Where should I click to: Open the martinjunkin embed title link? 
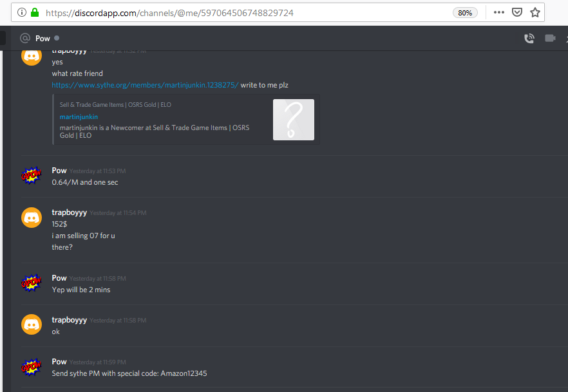point(79,117)
